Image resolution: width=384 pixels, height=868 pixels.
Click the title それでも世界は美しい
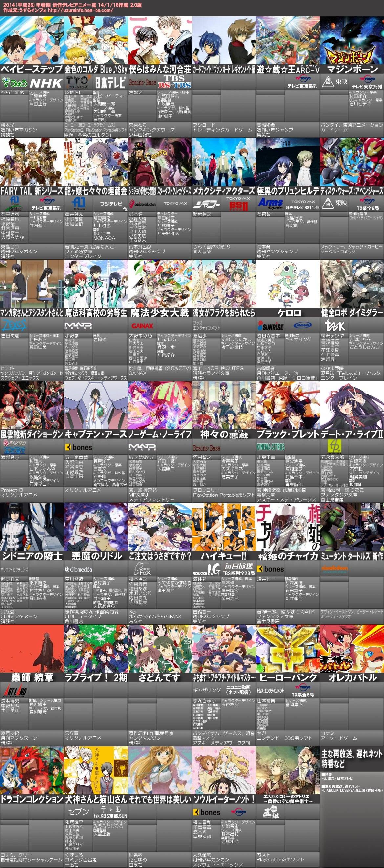pyautogui.click(x=160, y=799)
